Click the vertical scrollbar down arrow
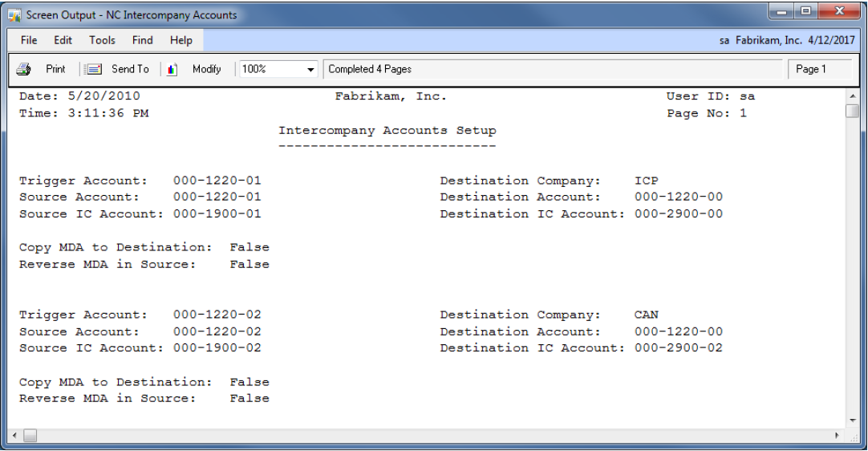 (852, 421)
